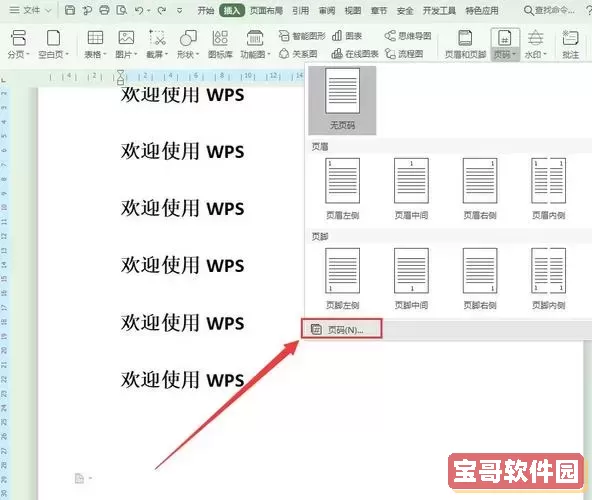Switch to the 特色应用 tab
The width and height of the screenshot is (592, 500).
[482, 11]
